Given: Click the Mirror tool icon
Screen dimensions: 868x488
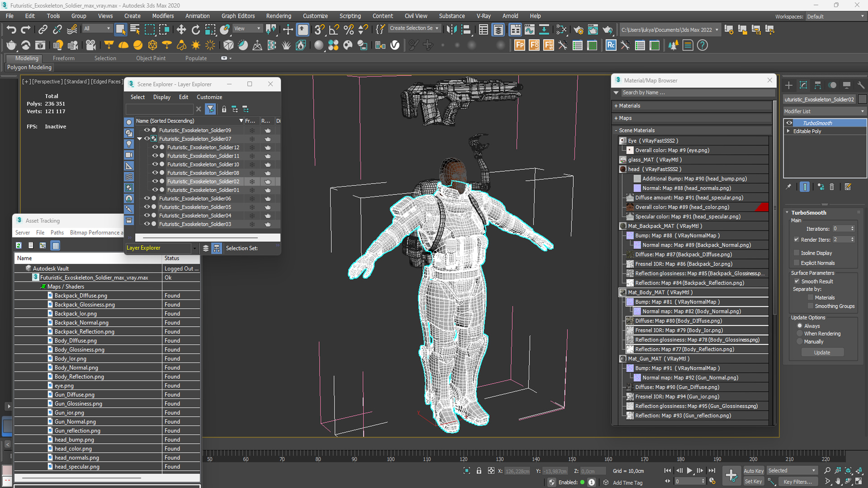Looking at the screenshot, I should coord(451,30).
